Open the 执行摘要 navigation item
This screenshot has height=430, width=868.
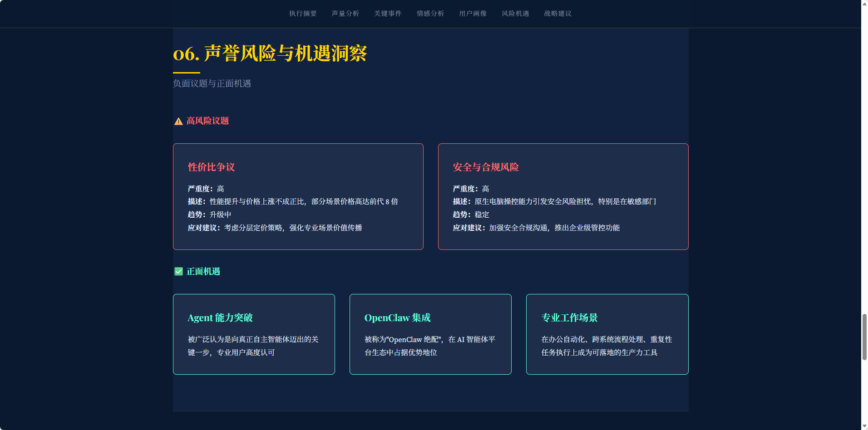coord(302,14)
